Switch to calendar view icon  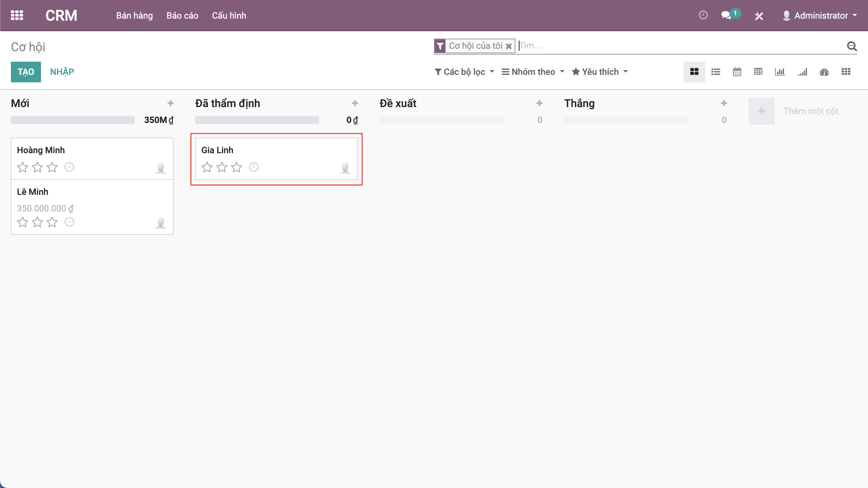pos(737,72)
